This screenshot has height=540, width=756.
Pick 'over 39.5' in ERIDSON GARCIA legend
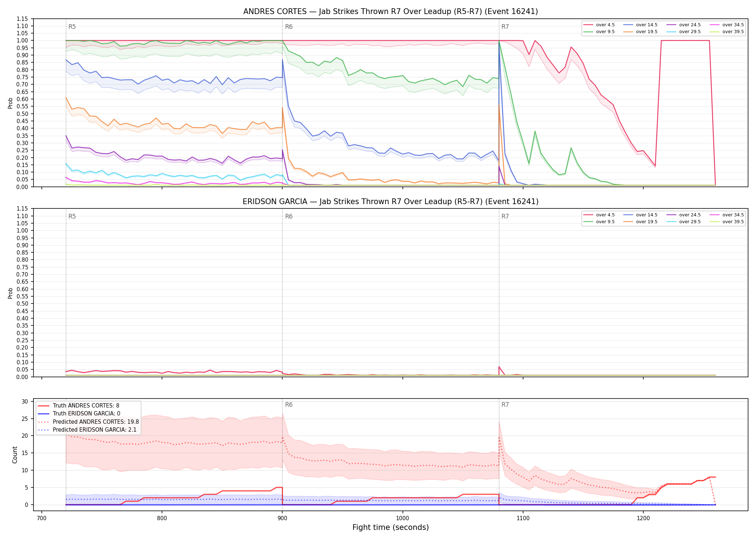(726, 222)
